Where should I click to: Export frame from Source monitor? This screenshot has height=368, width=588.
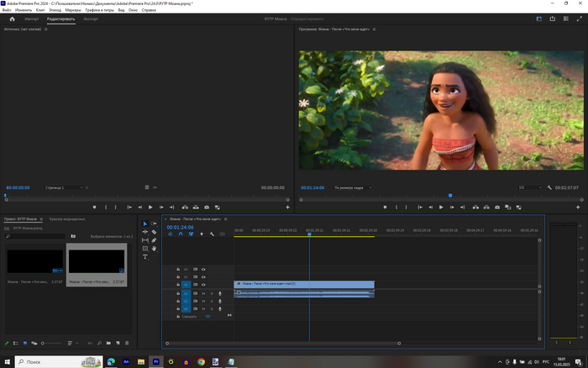click(207, 207)
